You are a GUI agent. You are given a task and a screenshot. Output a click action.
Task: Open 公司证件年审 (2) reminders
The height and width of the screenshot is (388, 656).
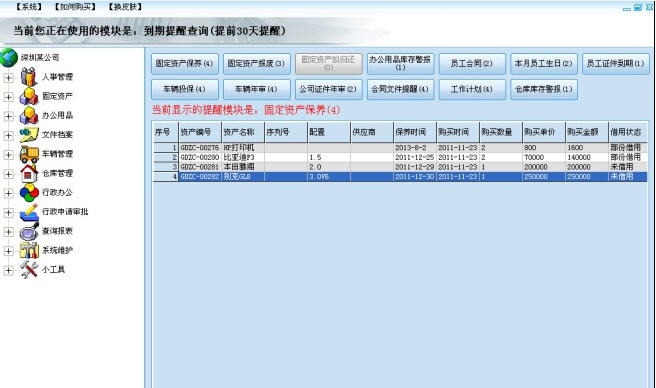pos(328,89)
